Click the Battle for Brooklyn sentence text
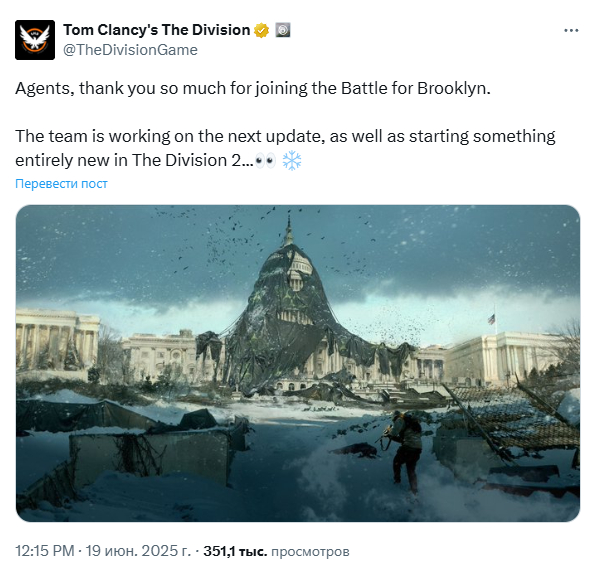597x576 pixels. tap(253, 88)
